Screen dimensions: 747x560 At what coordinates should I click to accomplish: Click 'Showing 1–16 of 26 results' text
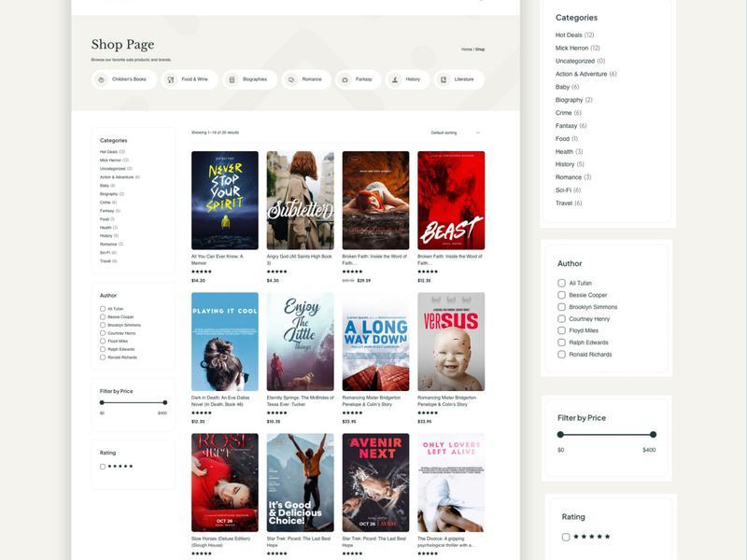(x=216, y=133)
